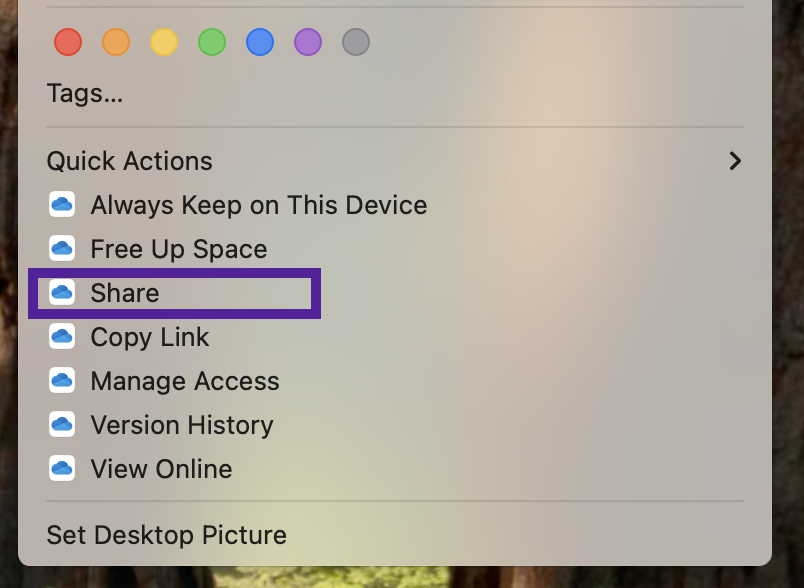Image resolution: width=804 pixels, height=588 pixels.
Task: Select the green tag circle
Action: click(212, 42)
